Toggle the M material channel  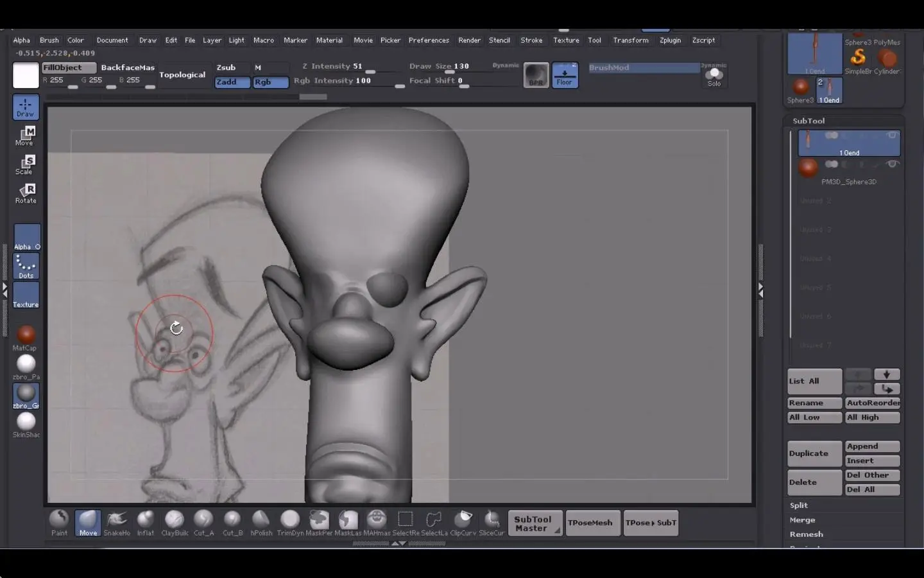270,67
